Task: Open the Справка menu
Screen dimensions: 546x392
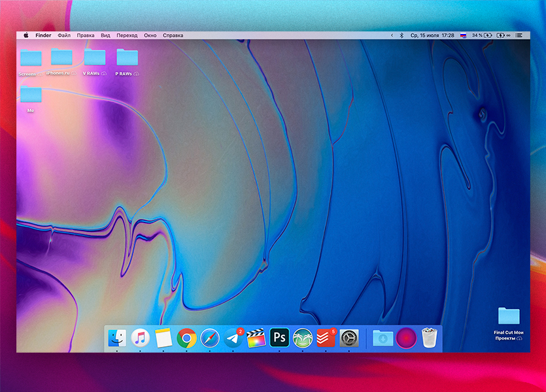Action: (173, 35)
